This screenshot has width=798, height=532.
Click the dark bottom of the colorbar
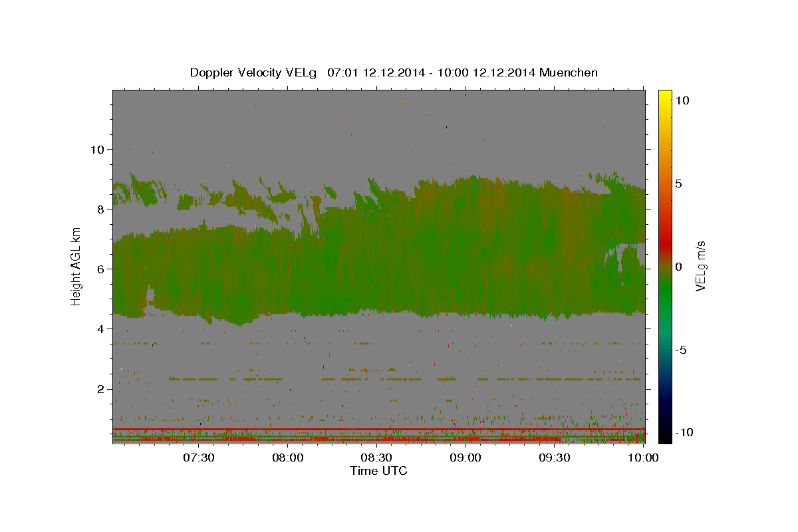pyautogui.click(x=664, y=432)
